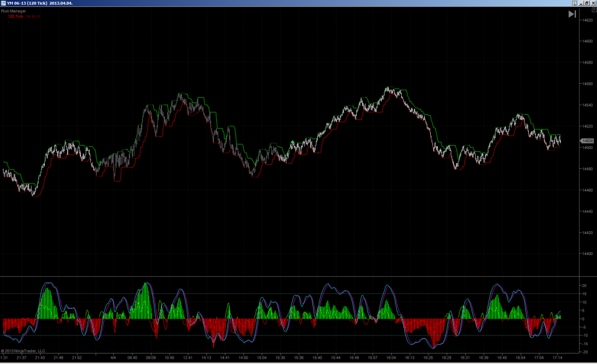
Task: Click the red 120 Tick label
Action: click(16, 16)
